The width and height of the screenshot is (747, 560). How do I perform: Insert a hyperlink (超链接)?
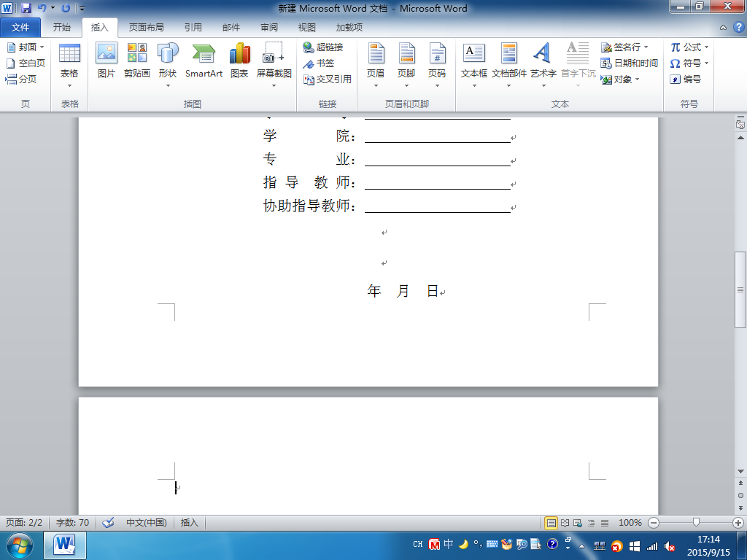point(323,47)
